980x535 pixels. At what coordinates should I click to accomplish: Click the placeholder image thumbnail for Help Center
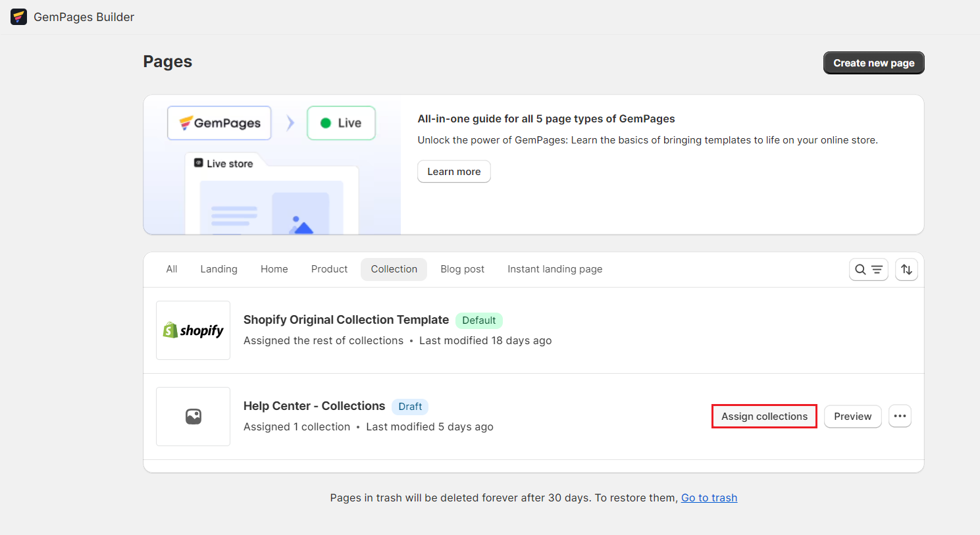coord(193,416)
